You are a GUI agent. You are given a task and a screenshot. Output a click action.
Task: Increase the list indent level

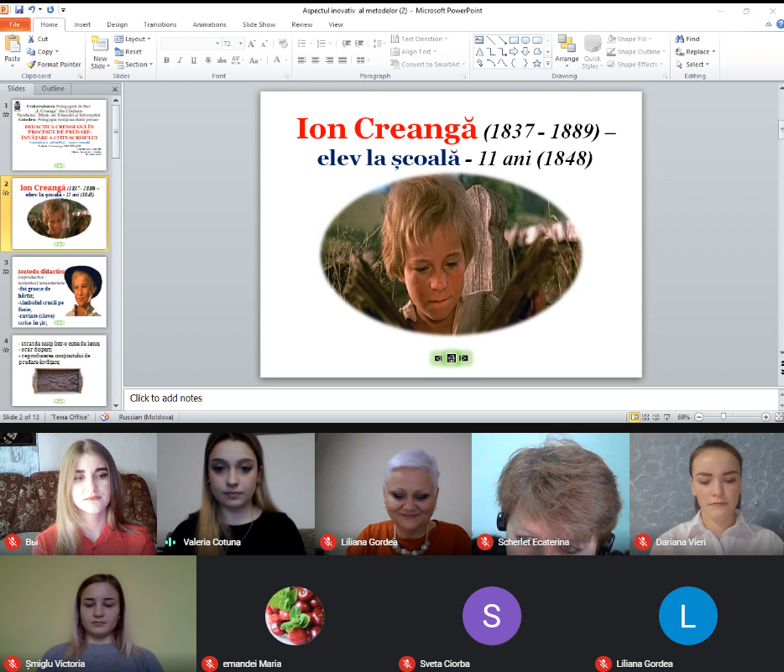pyautogui.click(x=359, y=44)
